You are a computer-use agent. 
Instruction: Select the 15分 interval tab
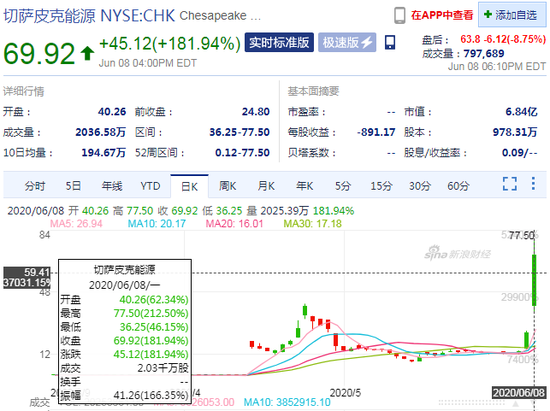381,186
